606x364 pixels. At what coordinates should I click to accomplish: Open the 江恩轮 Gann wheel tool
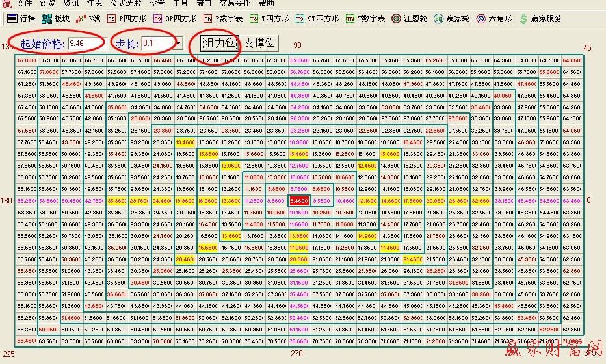408,19
